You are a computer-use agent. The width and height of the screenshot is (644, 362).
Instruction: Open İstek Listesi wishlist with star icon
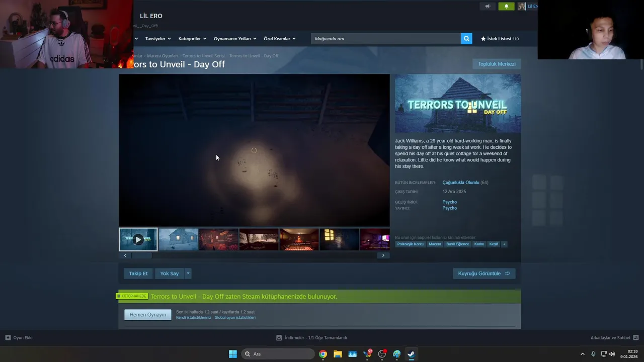point(500,39)
